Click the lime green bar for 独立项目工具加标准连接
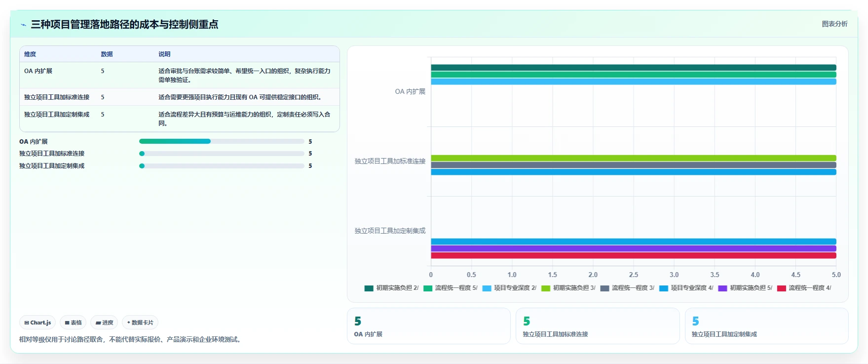 tap(634, 158)
